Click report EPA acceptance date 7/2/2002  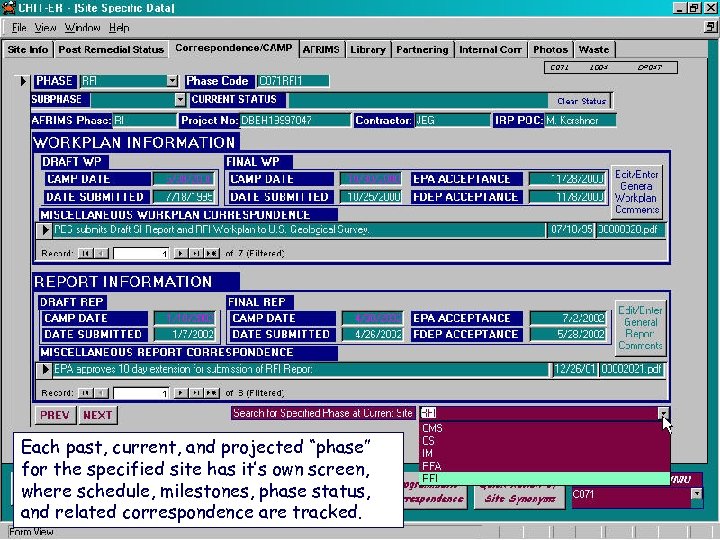568,318
